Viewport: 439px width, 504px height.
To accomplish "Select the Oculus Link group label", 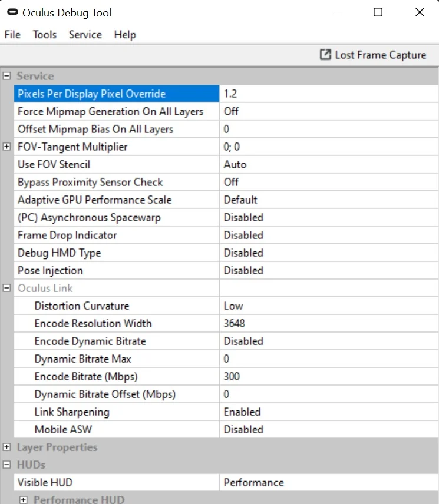I will point(45,288).
